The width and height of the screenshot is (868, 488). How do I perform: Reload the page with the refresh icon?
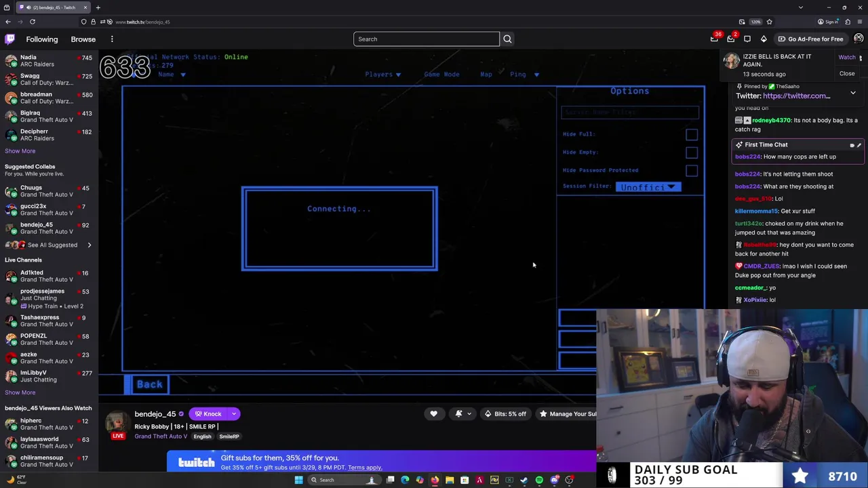click(x=32, y=22)
